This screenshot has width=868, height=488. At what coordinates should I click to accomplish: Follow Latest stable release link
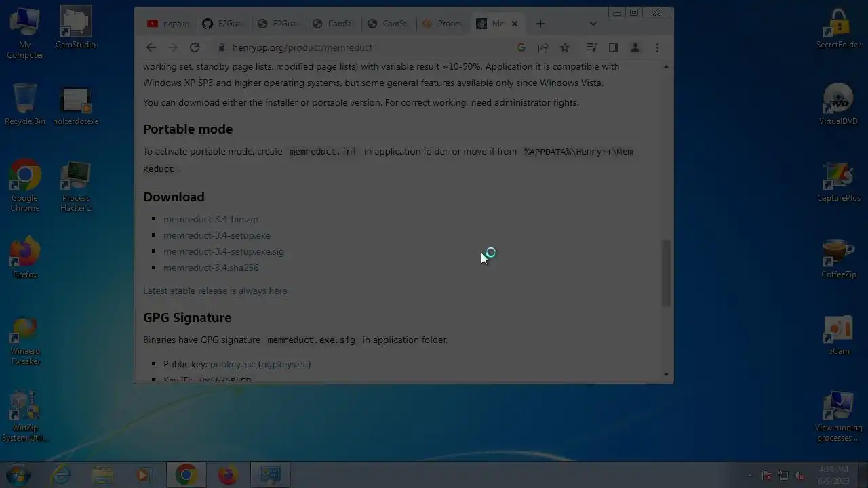click(215, 291)
